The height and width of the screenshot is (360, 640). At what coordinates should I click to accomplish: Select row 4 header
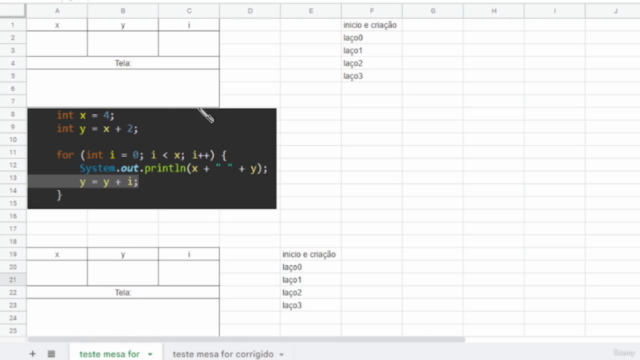[13, 63]
